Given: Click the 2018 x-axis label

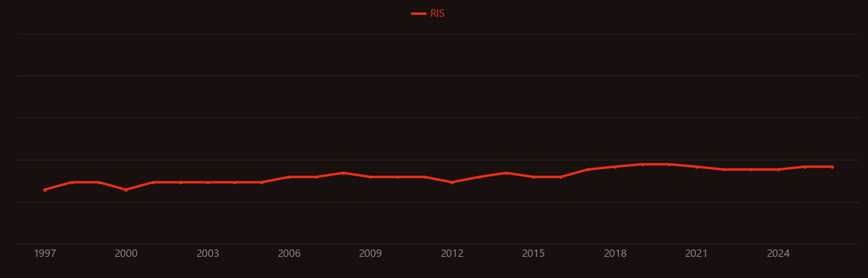Looking at the screenshot, I should click(615, 254).
